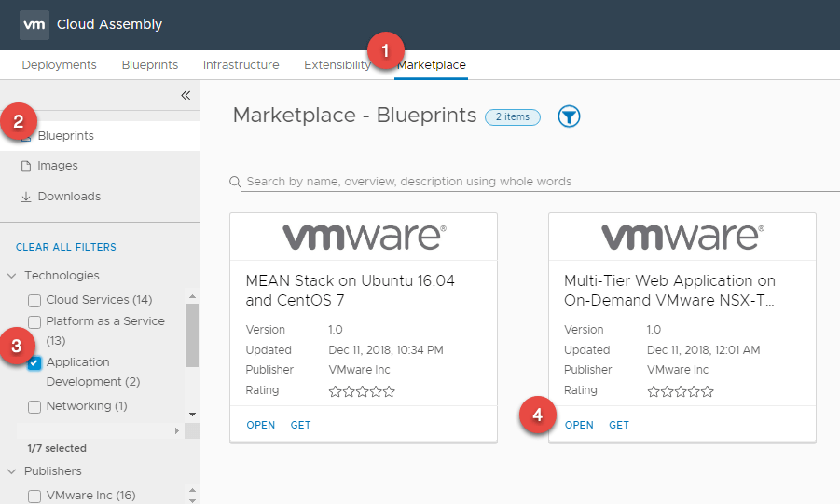Click the star rating on MEAN Stack card

coord(362,391)
